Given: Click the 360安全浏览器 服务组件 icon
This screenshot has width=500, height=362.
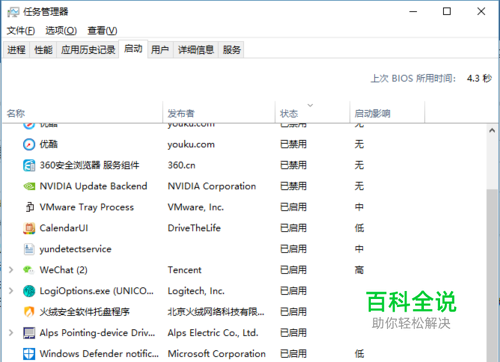Looking at the screenshot, I should 29,165.
